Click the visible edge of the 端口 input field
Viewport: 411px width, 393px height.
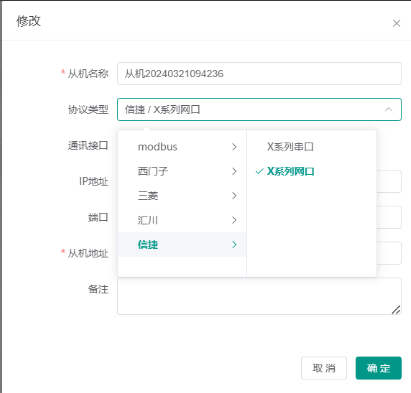tap(389, 217)
